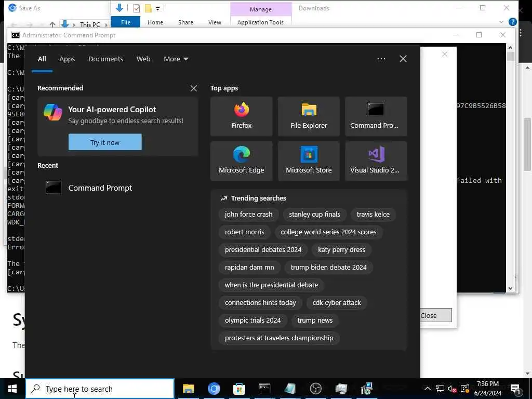The height and width of the screenshot is (399, 532).
Task: Open the search panel options ellipsis
Action: pyautogui.click(x=381, y=59)
